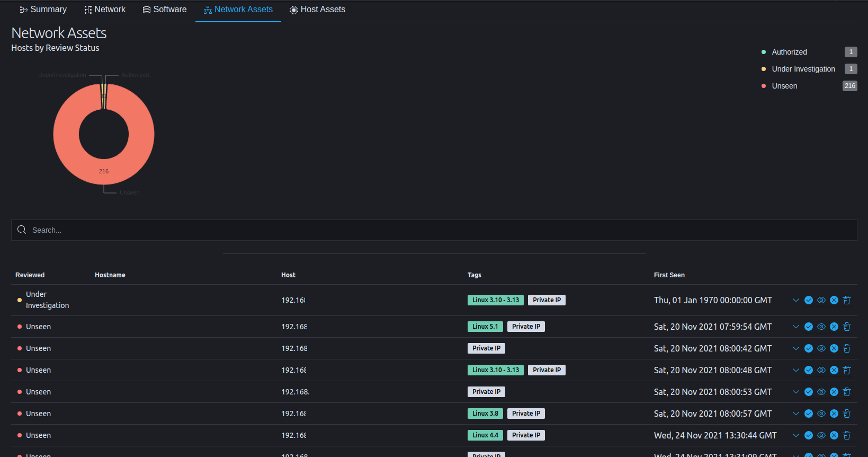Authorize the host seen 08:00:42 GMT
Image resolution: width=868 pixels, height=457 pixels.
pyautogui.click(x=809, y=348)
